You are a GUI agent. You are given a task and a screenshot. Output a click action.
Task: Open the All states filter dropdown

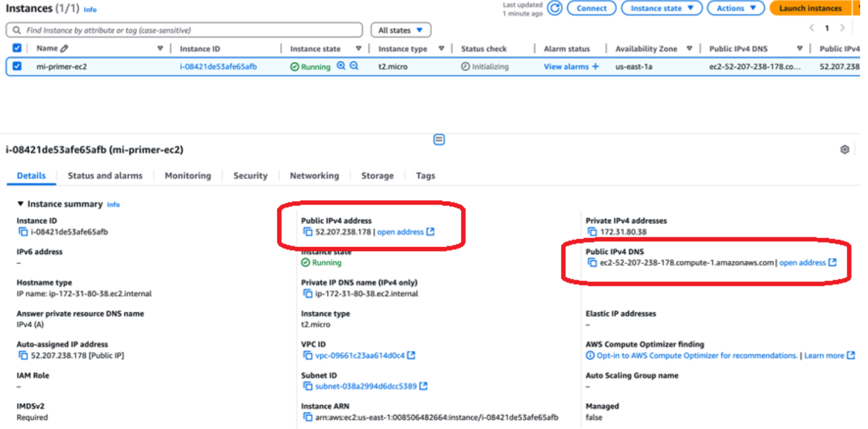pyautogui.click(x=400, y=30)
